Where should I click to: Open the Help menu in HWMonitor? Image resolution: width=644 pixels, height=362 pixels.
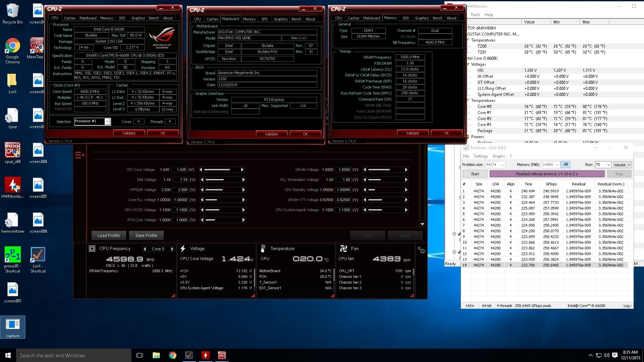tap(489, 15)
